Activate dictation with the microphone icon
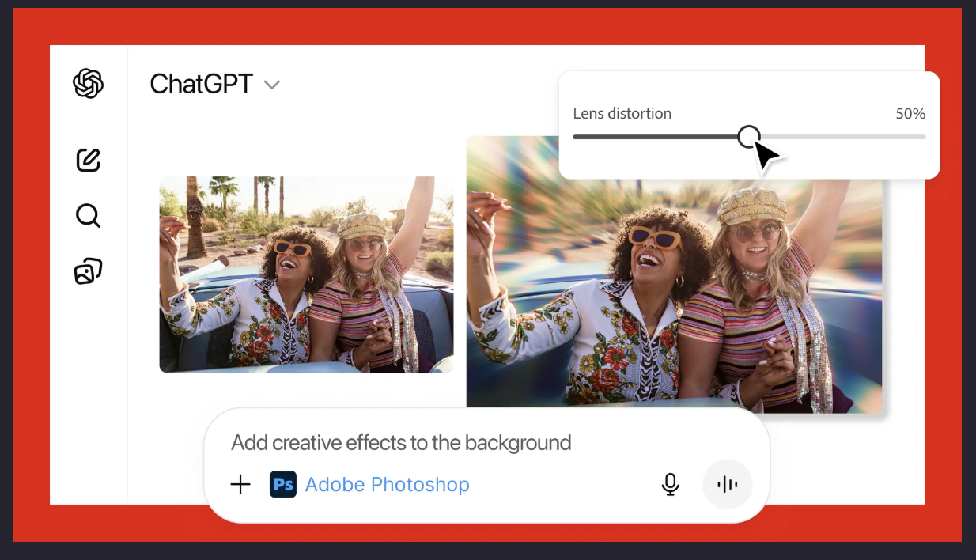The height and width of the screenshot is (560, 976). [670, 484]
